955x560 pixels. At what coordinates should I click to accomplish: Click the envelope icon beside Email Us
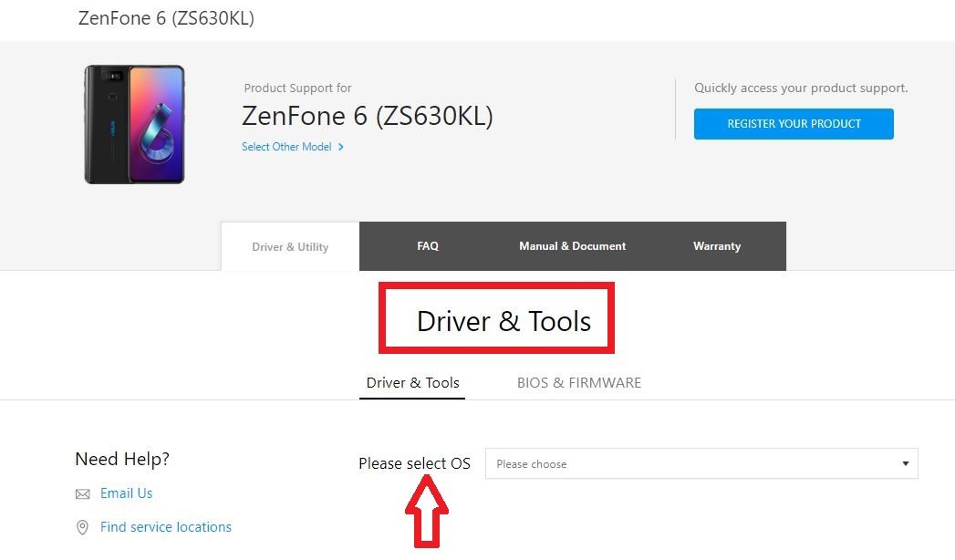pyautogui.click(x=82, y=494)
